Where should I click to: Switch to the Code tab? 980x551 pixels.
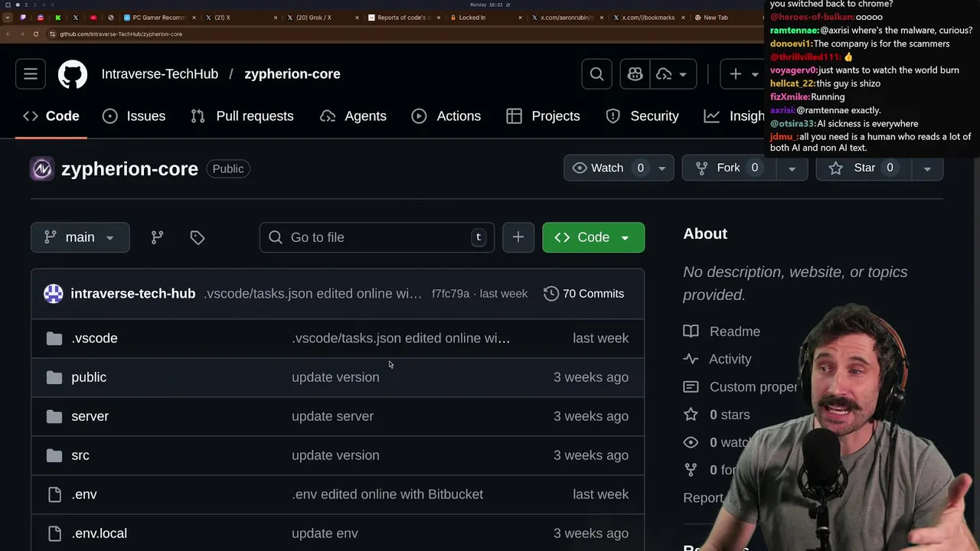[51, 116]
